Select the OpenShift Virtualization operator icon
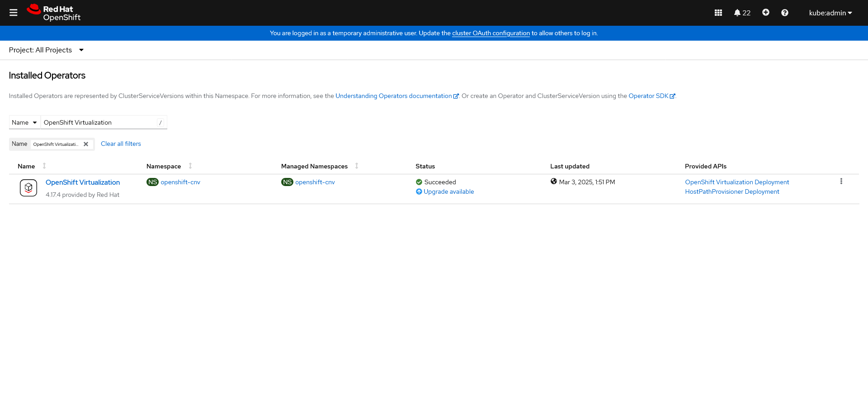868x415 pixels. 28,188
